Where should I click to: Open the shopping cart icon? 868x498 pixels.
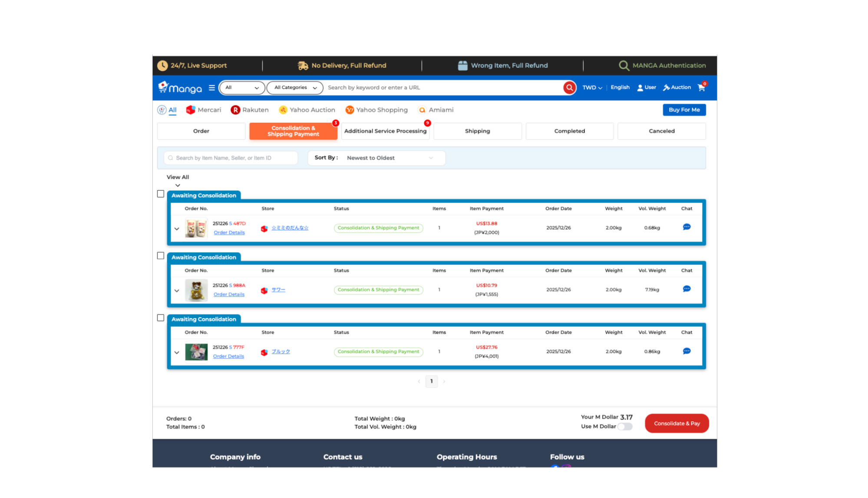701,88
